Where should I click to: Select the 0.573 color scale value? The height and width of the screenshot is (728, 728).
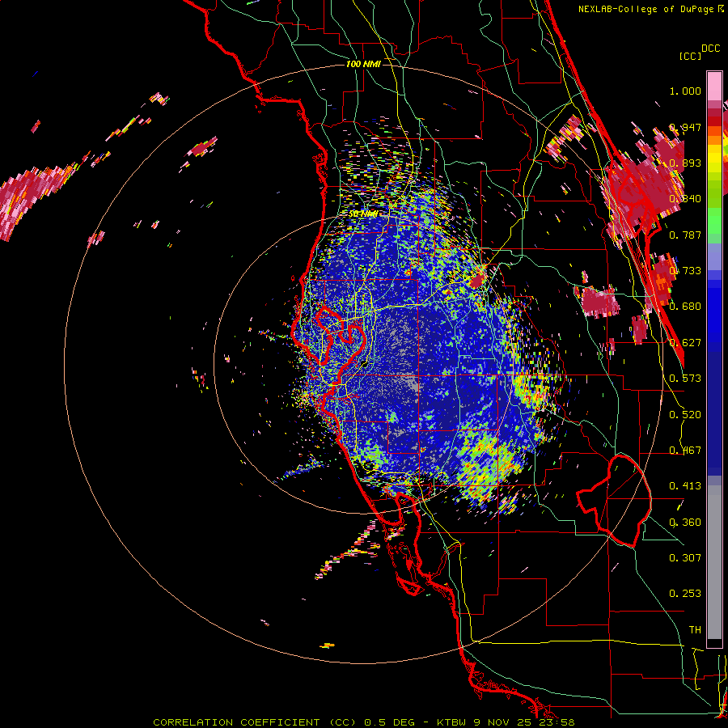pos(685,379)
